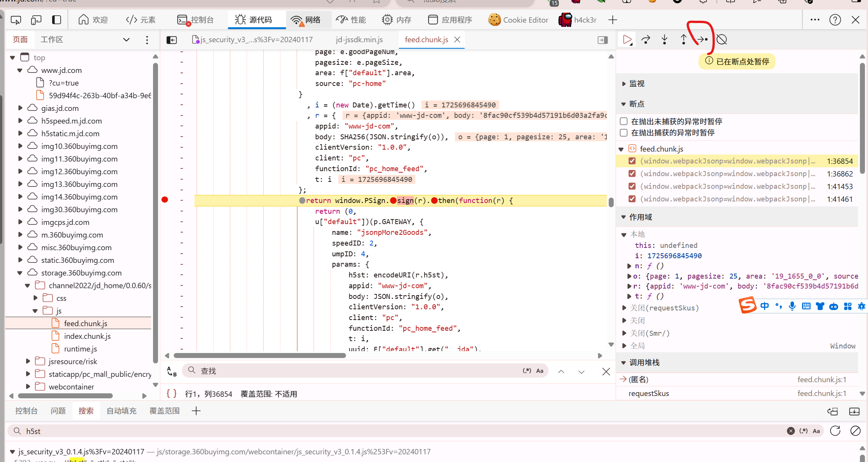The height and width of the screenshot is (462, 868).
Task: Hide the file navigator pane icon
Action: [171, 40]
